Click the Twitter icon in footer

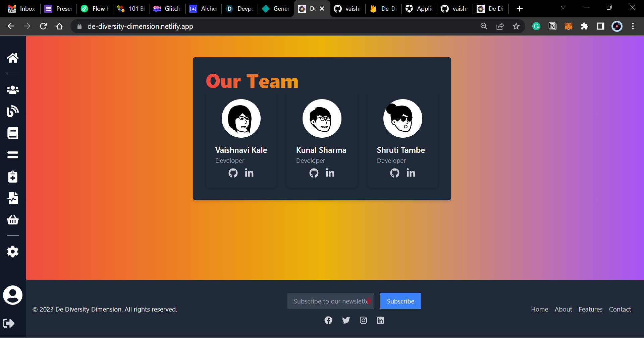pyautogui.click(x=346, y=320)
